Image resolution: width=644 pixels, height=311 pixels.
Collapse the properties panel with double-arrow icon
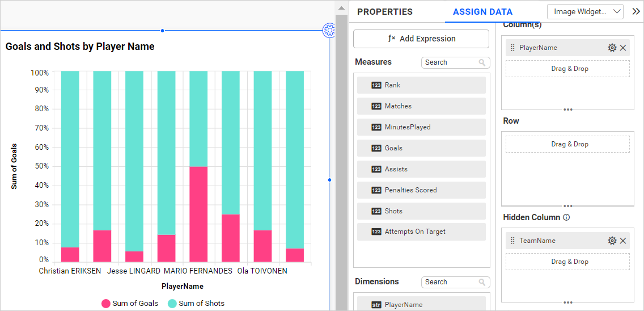coord(635,11)
